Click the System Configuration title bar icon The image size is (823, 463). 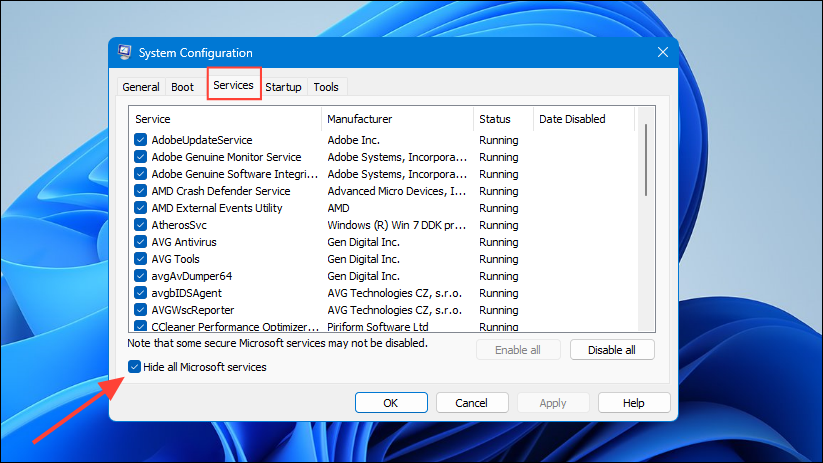tap(124, 52)
